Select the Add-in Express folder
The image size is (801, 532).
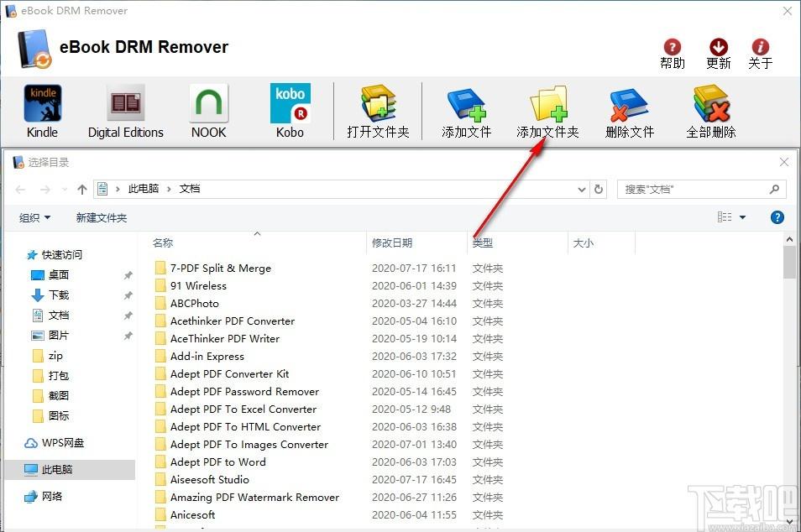pyautogui.click(x=199, y=357)
